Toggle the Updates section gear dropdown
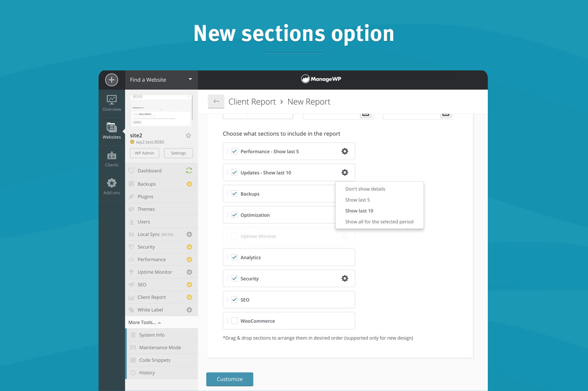This screenshot has width=588, height=391. 345,173
